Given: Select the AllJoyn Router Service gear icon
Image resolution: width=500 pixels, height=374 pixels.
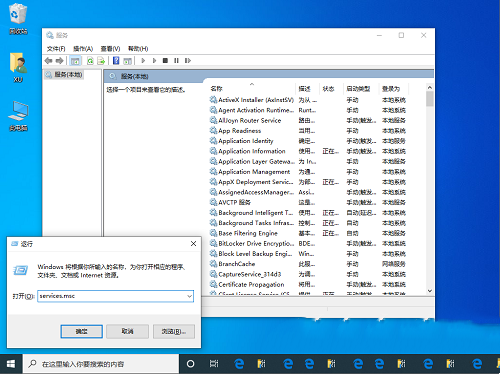Looking at the screenshot, I should coord(213,120).
